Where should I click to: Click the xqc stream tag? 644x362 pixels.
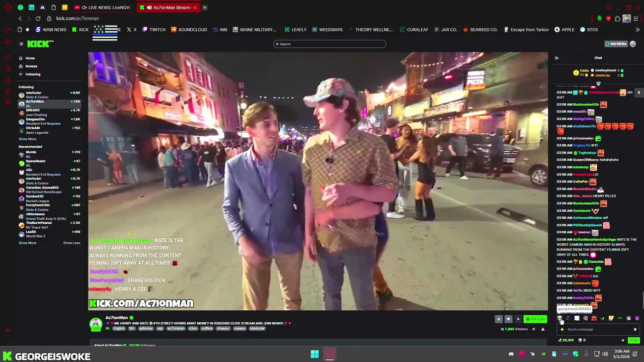(160, 329)
